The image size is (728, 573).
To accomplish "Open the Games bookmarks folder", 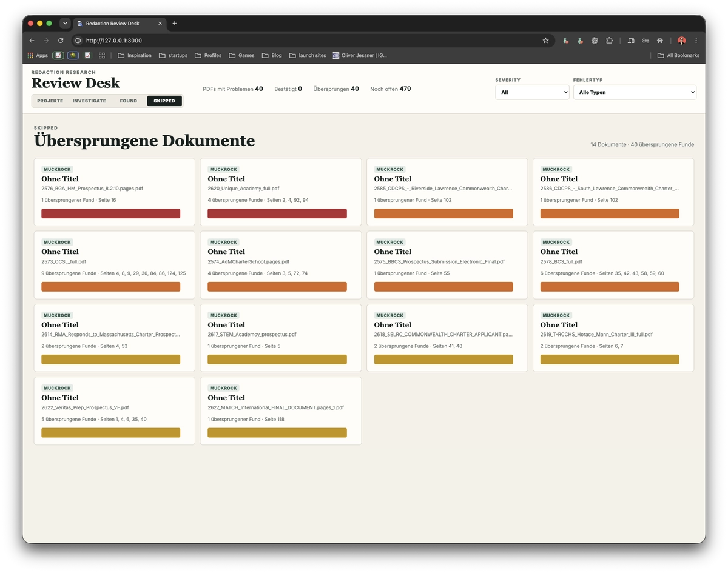I will [241, 55].
